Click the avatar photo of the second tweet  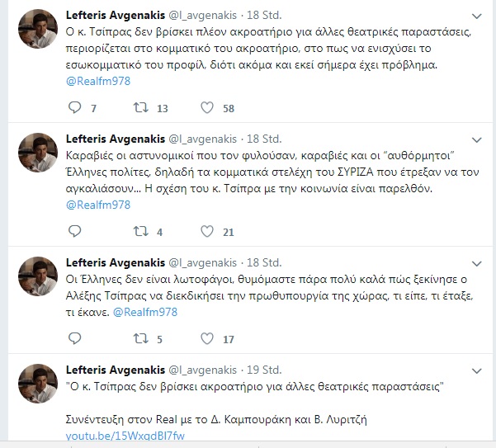point(38,153)
